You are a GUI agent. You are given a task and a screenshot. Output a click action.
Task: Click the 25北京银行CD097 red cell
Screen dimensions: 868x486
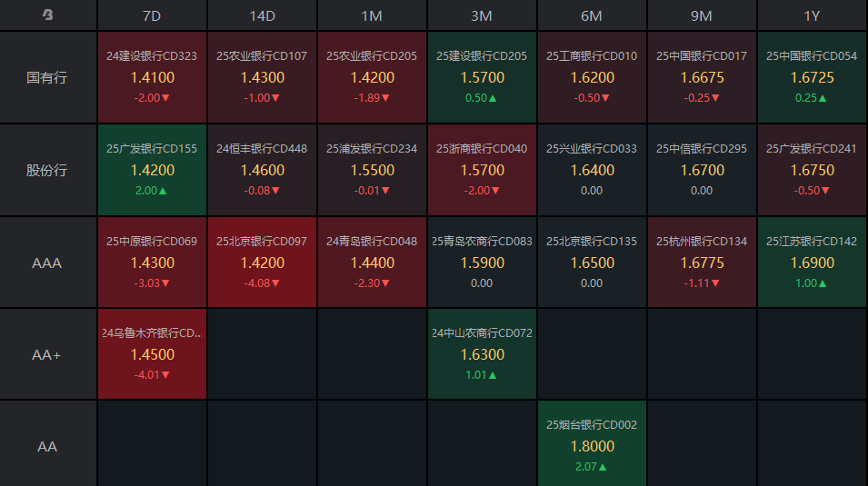(262, 262)
